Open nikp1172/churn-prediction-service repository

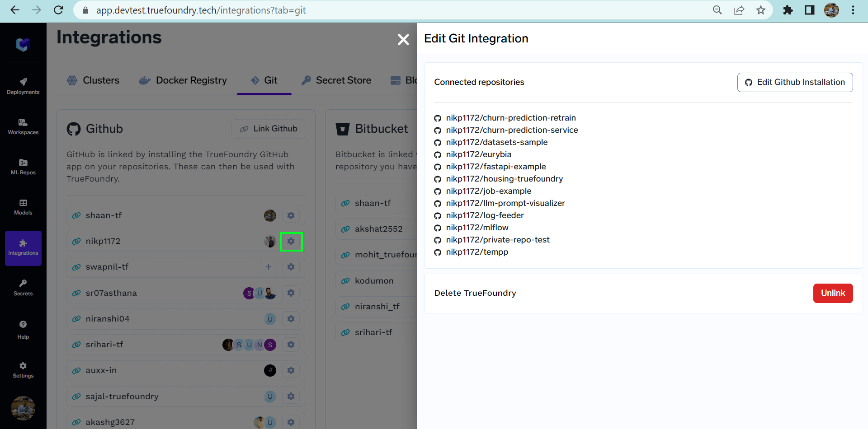point(512,130)
